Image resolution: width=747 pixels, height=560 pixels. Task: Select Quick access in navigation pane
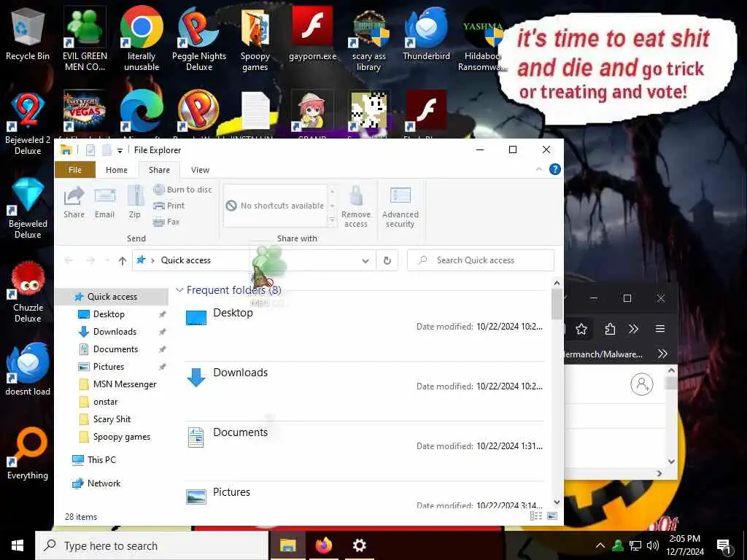pyautogui.click(x=112, y=297)
